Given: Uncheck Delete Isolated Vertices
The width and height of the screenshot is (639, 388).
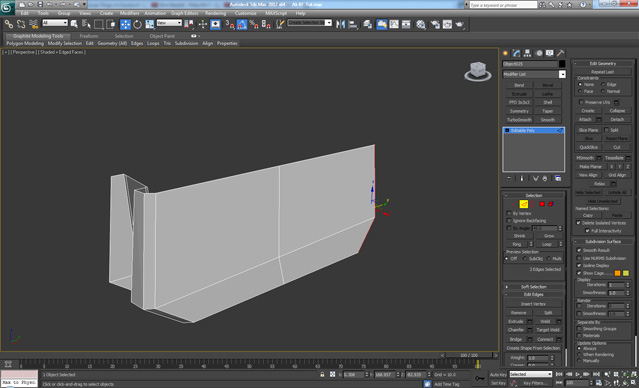Looking at the screenshot, I should pos(578,223).
